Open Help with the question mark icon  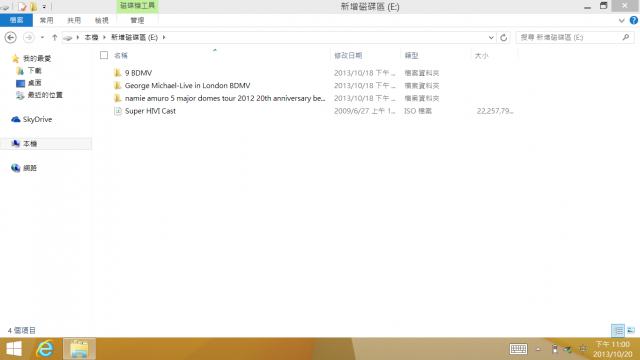pyautogui.click(x=633, y=20)
